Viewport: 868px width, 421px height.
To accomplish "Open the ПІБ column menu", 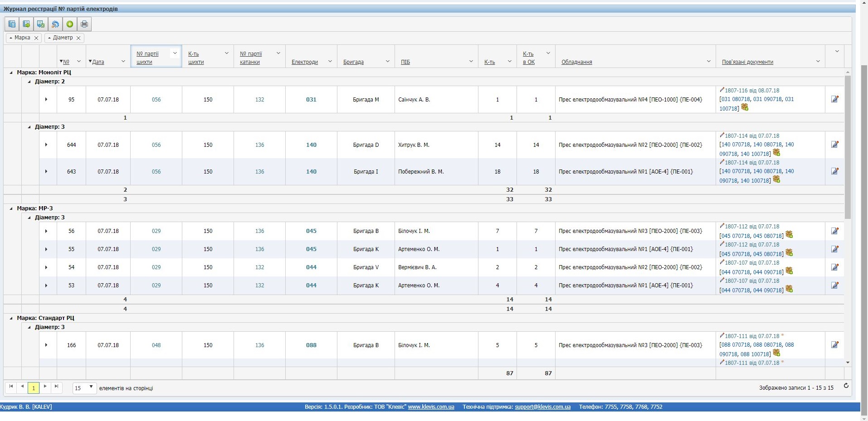I will (x=471, y=62).
